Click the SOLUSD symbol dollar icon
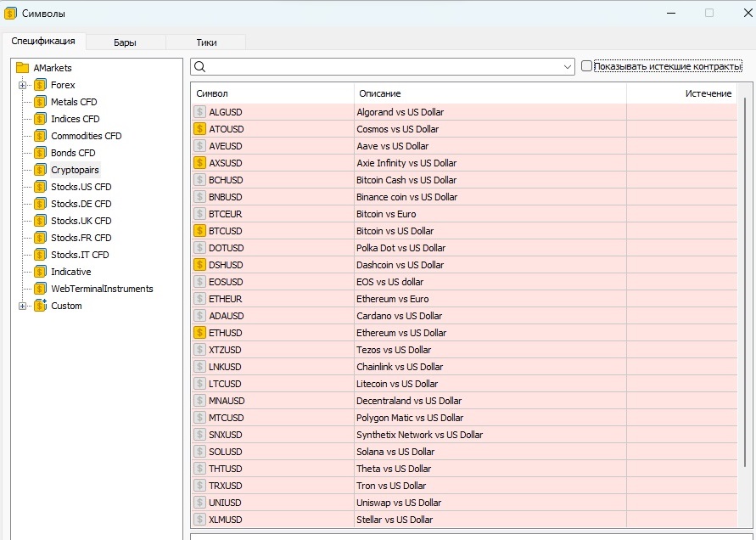 [x=199, y=451]
